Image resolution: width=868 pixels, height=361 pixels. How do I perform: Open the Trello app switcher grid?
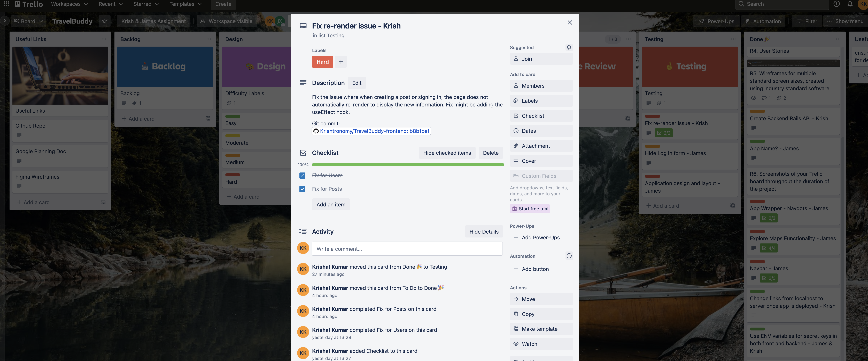6,4
